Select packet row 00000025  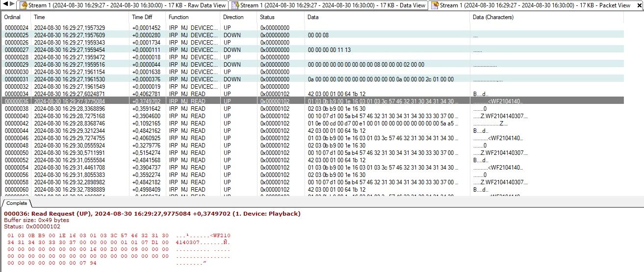coord(313,35)
